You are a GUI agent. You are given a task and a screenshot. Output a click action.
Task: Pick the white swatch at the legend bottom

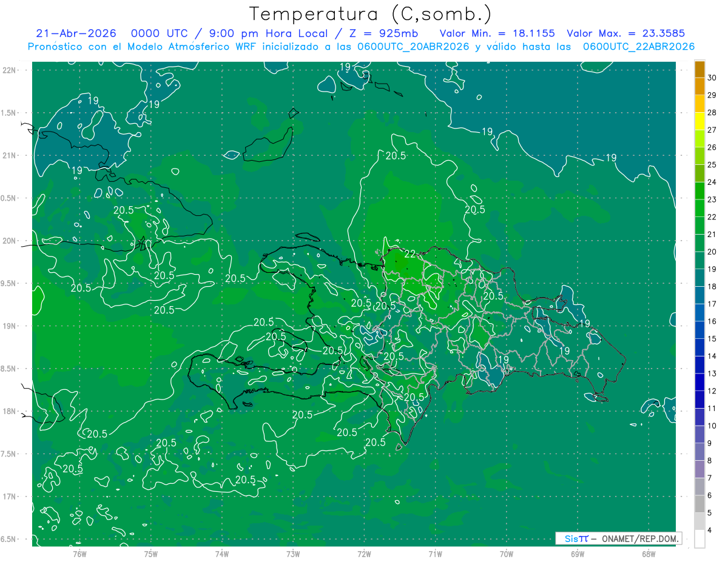tap(699, 539)
